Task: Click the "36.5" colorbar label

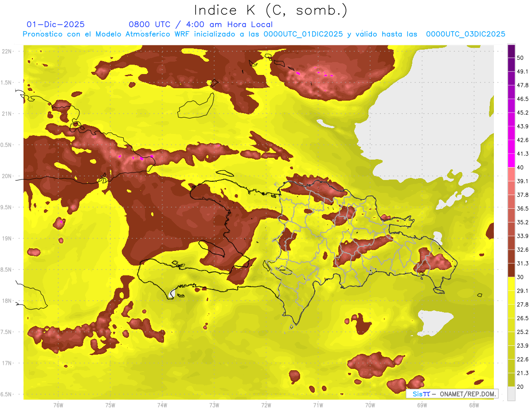Action: pos(523,208)
